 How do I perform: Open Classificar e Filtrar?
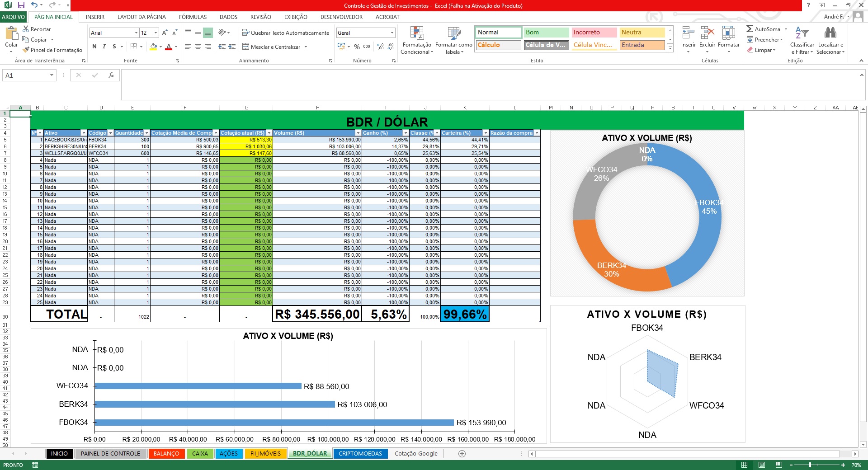pyautogui.click(x=802, y=40)
